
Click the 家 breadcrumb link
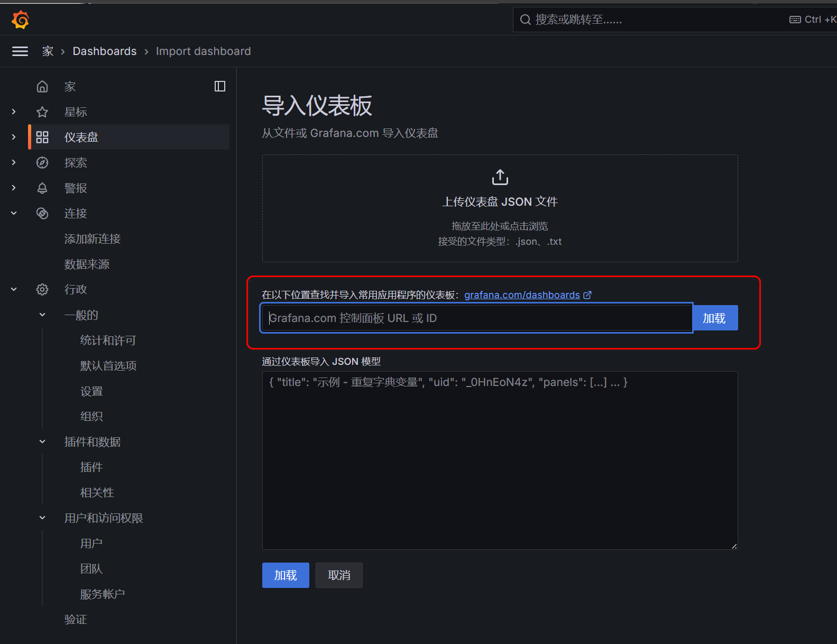click(x=48, y=51)
